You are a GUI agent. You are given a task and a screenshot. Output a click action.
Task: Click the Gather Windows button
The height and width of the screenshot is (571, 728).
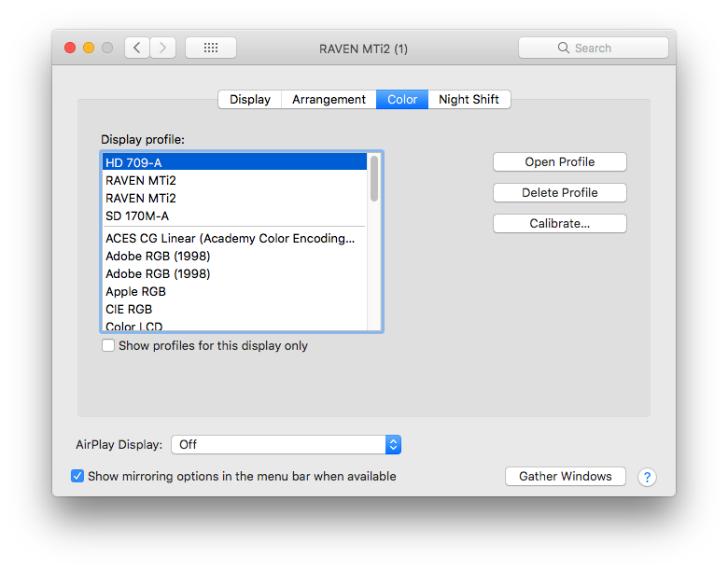pyautogui.click(x=565, y=476)
